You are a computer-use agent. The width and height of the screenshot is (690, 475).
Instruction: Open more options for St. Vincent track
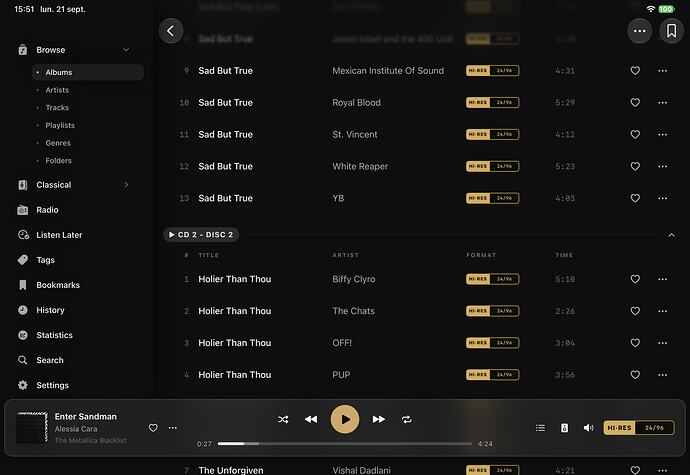point(662,135)
